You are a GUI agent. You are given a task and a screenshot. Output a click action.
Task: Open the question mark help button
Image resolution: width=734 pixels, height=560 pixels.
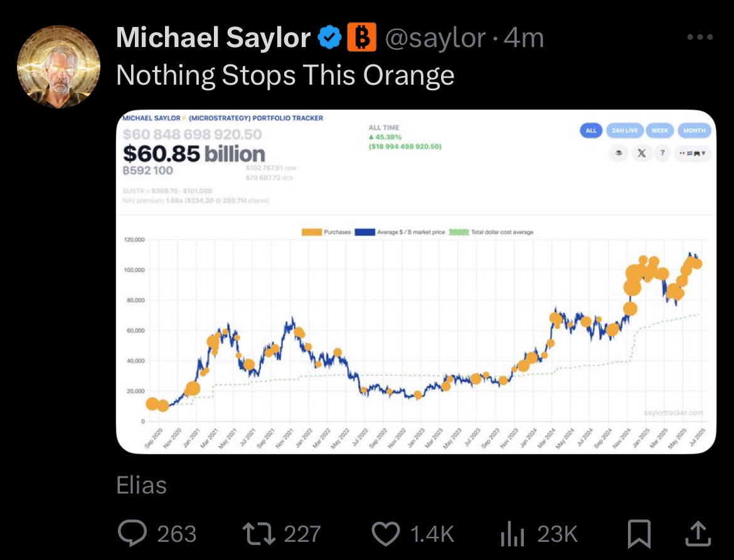pos(662,153)
